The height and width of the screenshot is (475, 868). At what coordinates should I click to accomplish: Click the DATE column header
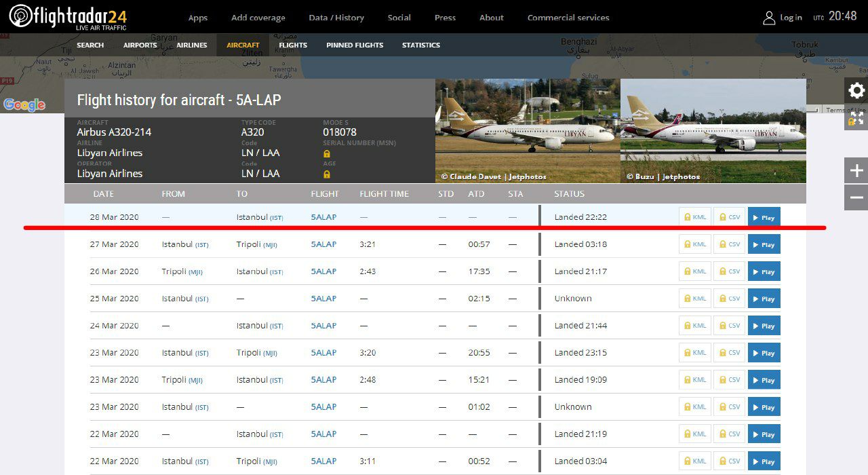point(103,194)
